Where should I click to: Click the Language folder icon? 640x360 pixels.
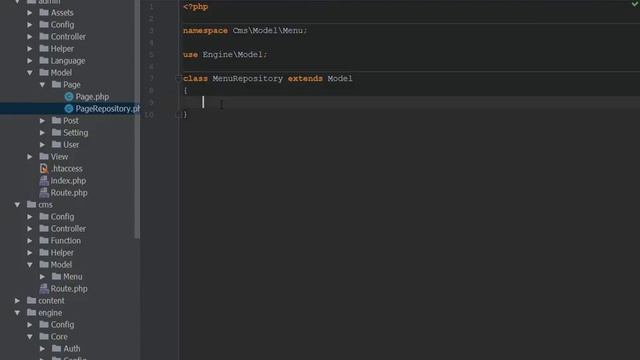tap(44, 60)
